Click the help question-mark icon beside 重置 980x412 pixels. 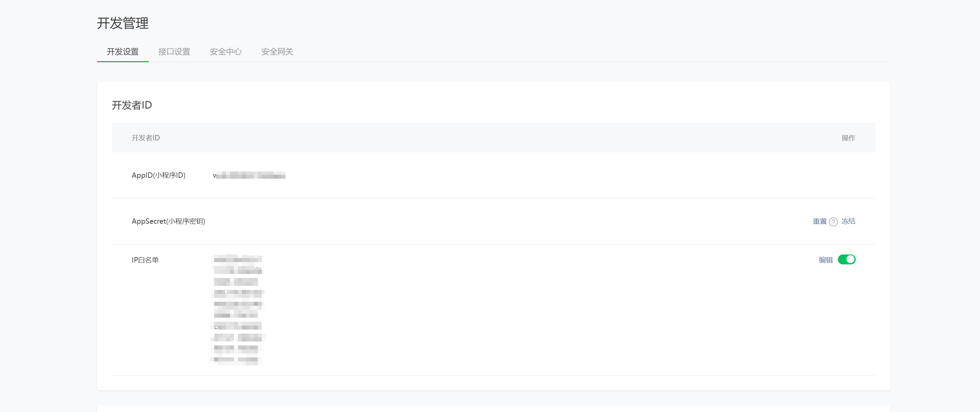pos(833,222)
